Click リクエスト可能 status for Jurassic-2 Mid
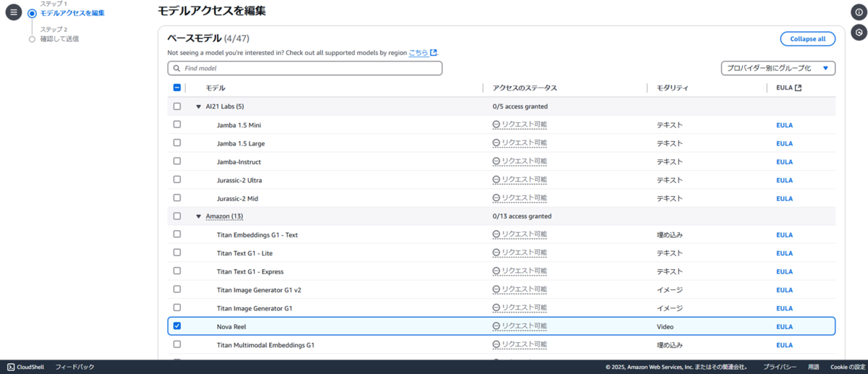868x374 pixels. pos(524,198)
